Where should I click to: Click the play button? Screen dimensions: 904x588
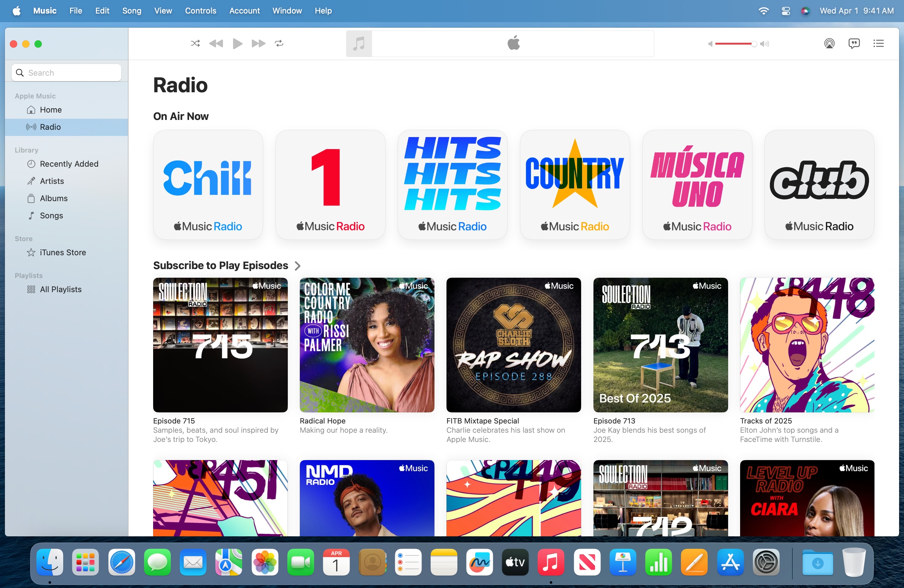point(237,43)
